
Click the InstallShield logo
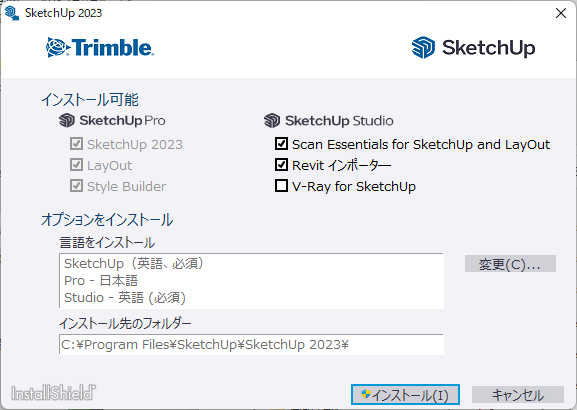(x=54, y=393)
